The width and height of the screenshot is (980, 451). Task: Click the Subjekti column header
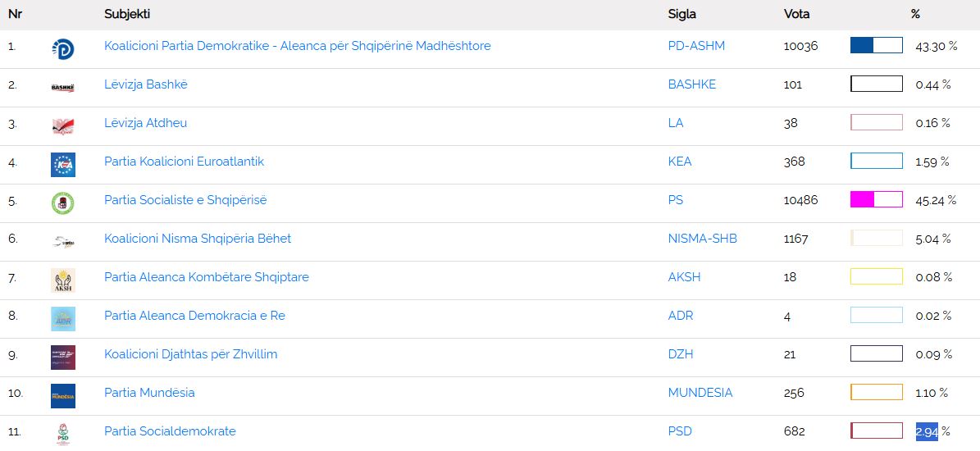coord(127,14)
